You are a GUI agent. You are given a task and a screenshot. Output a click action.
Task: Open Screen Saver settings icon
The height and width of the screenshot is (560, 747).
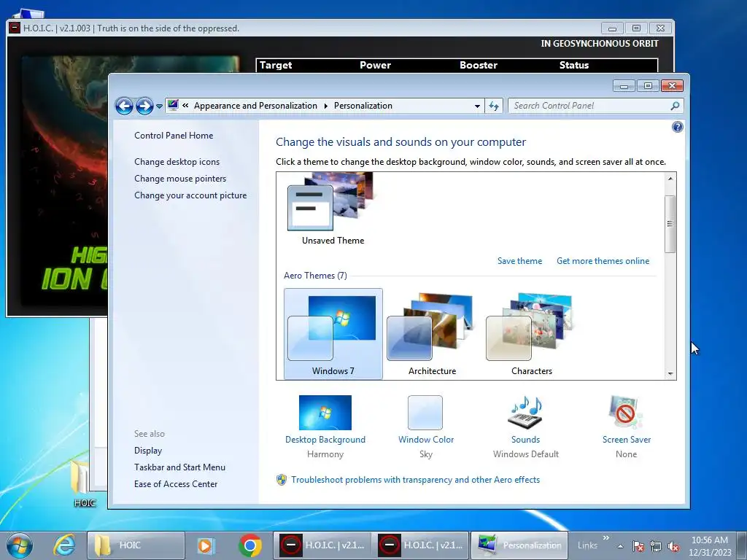coord(625,413)
